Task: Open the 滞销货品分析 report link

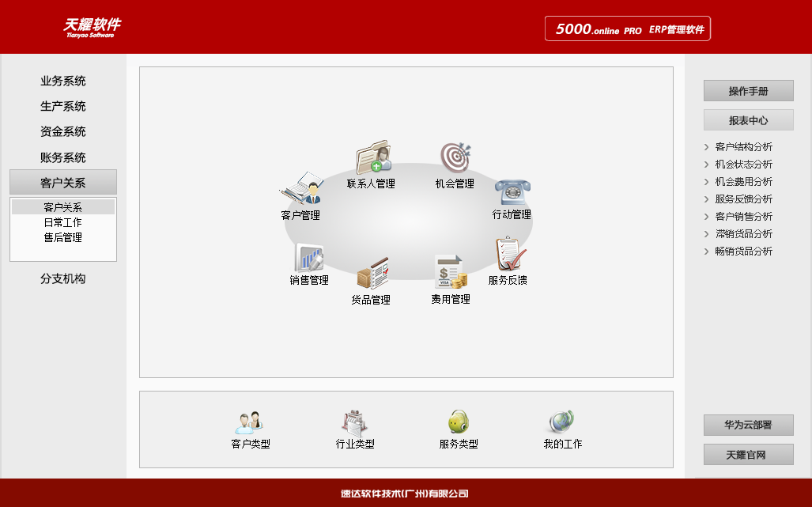Action: pyautogui.click(x=744, y=234)
